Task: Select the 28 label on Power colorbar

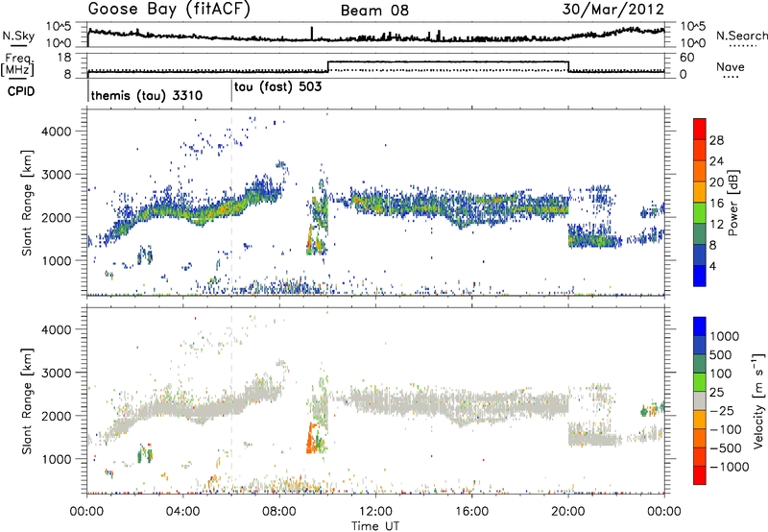Action: [716, 140]
